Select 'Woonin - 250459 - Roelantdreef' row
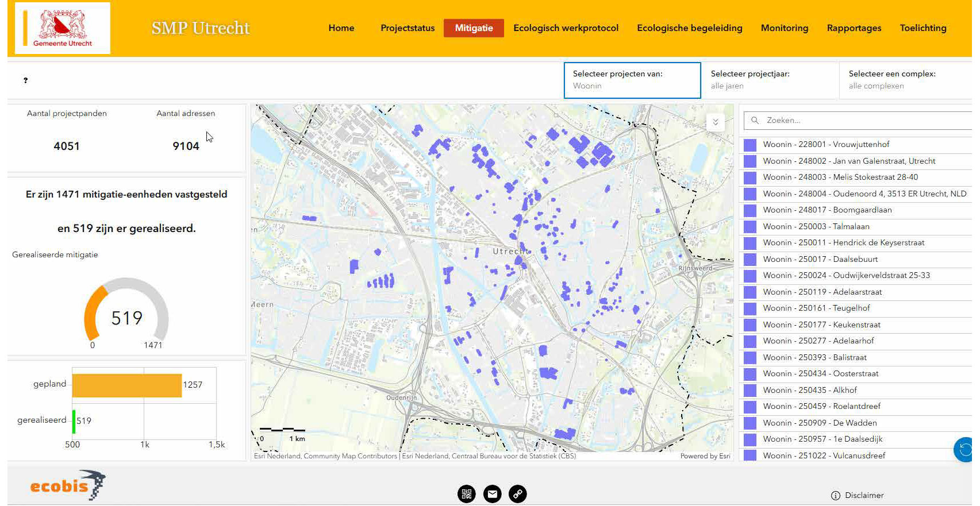Screen dimensions: 980x506 coord(855,407)
